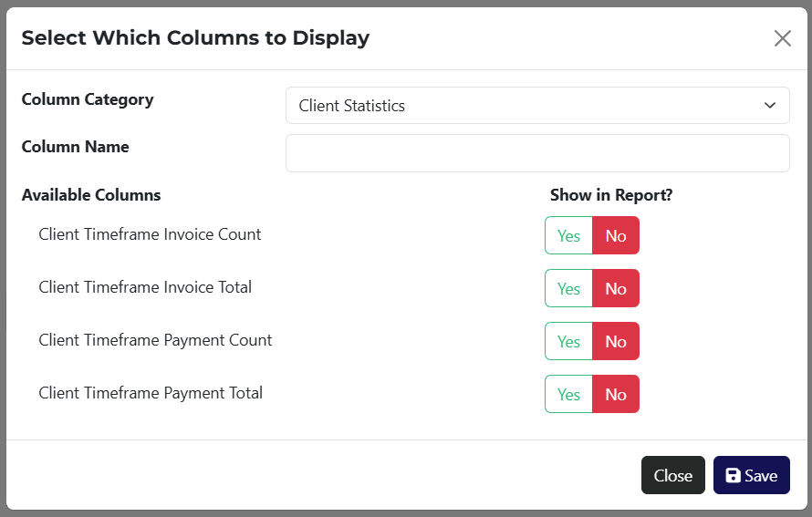This screenshot has height=517, width=812.
Task: Click the dark Close button
Action: click(672, 475)
